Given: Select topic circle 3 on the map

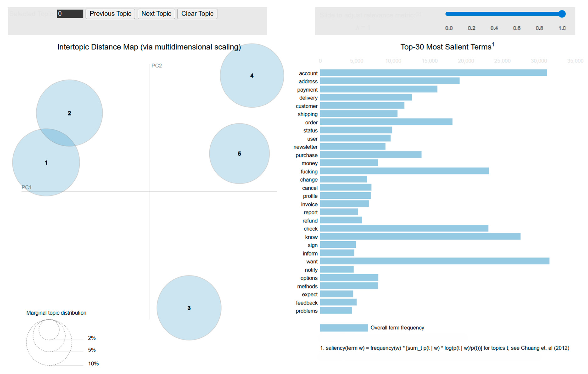Looking at the screenshot, I should click(x=189, y=308).
